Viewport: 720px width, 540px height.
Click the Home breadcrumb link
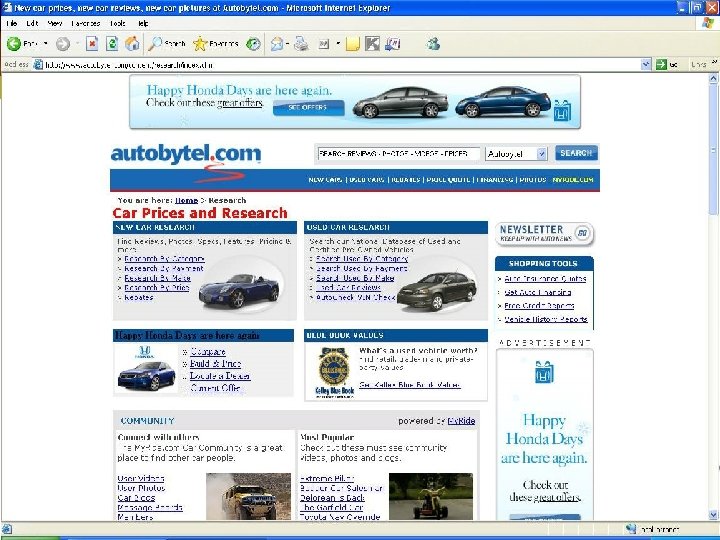186,200
